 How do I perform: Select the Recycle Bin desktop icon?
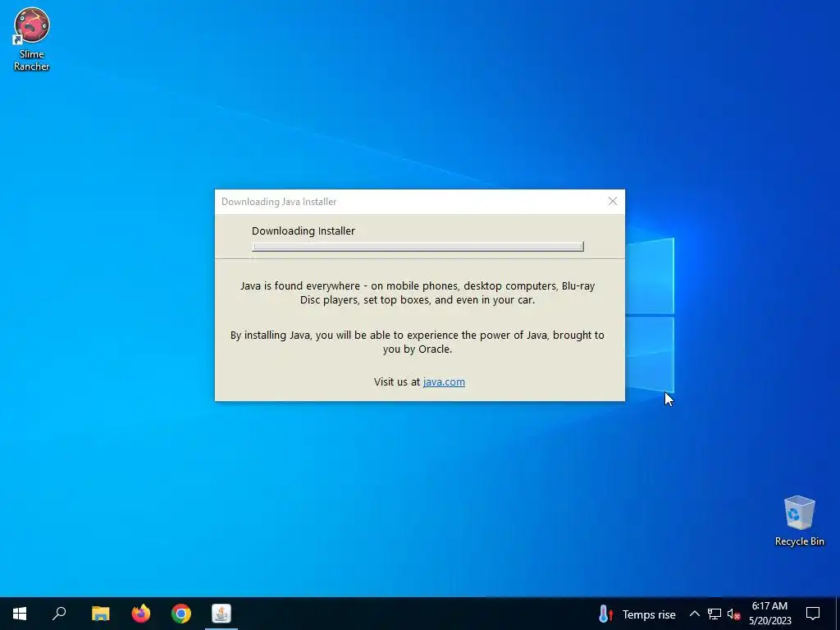(799, 520)
